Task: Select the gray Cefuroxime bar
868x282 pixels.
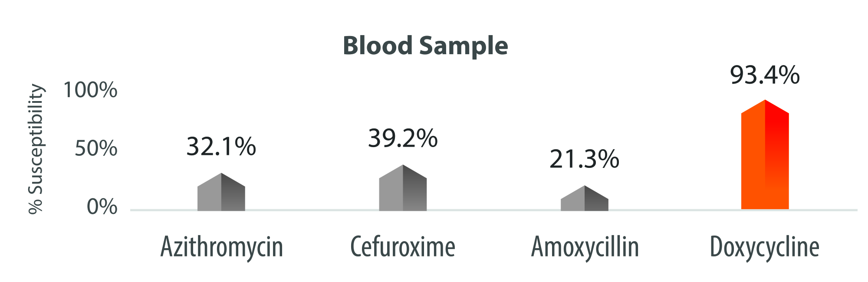Action: click(403, 191)
